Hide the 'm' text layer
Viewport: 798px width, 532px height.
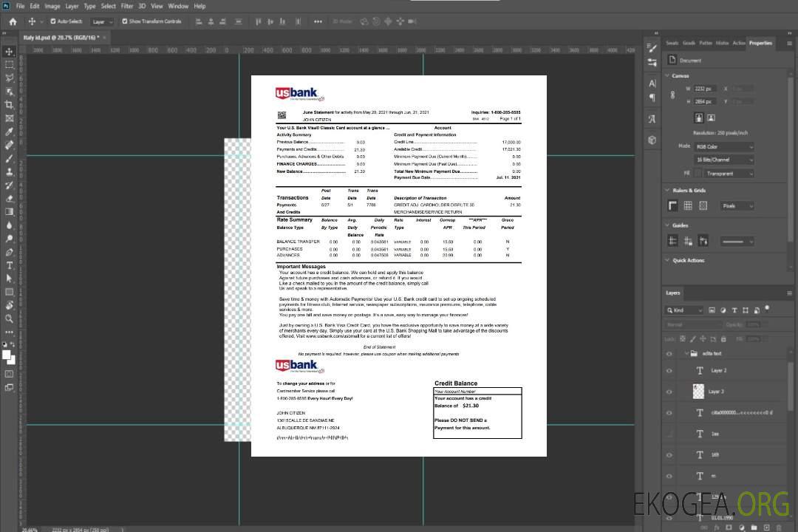point(669,477)
